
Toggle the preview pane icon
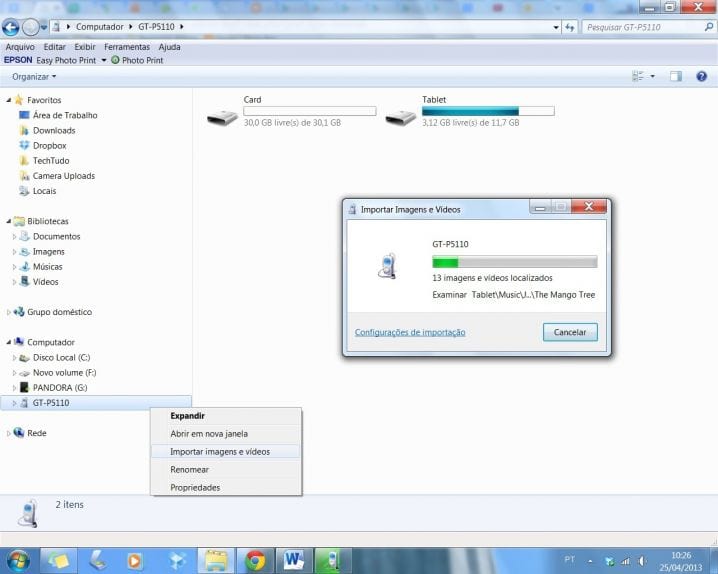675,76
